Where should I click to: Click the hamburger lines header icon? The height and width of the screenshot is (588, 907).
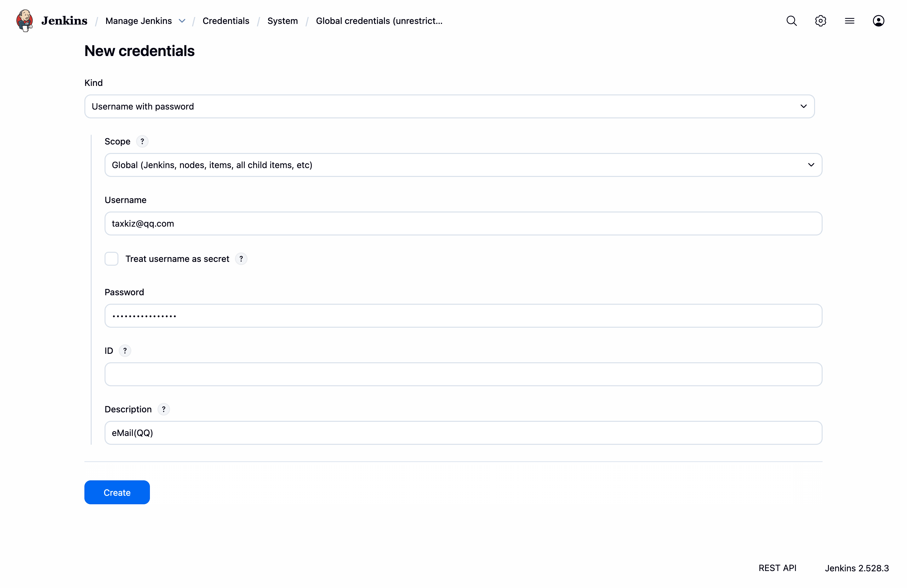click(x=849, y=20)
